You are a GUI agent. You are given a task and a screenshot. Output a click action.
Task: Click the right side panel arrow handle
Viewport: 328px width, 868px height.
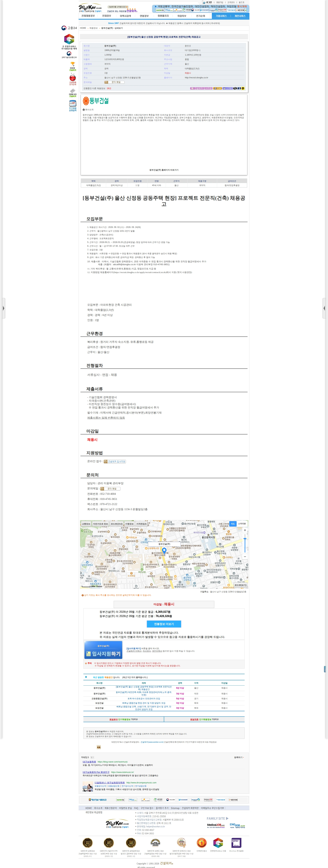324,308
